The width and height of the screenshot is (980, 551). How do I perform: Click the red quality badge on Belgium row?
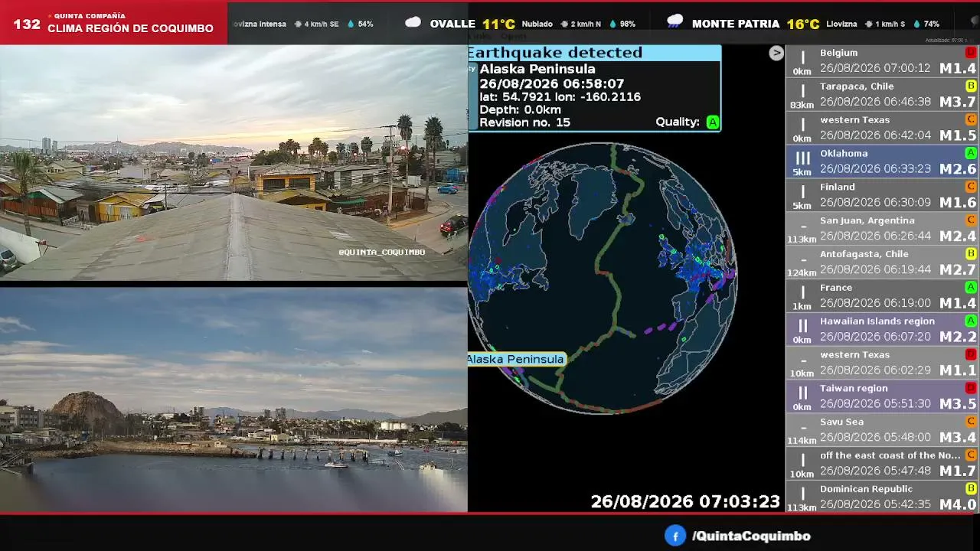pos(971,52)
